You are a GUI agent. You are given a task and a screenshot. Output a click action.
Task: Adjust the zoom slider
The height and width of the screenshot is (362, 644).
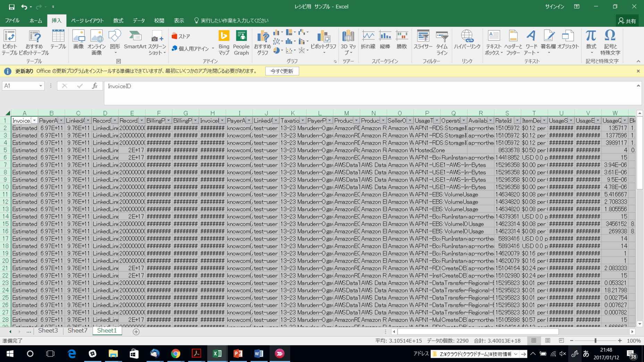(595, 341)
